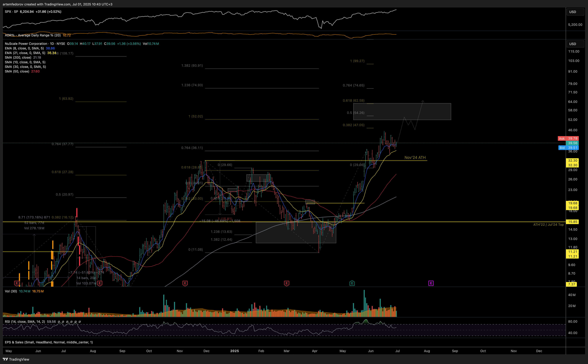The image size is (588, 364).
Task: Select the SMA (50, close) legend
Action: pos(17,71)
